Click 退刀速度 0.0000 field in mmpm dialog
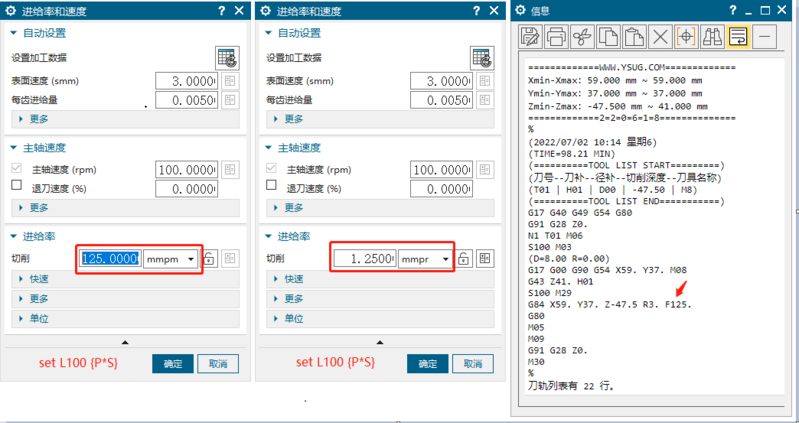 pos(187,189)
